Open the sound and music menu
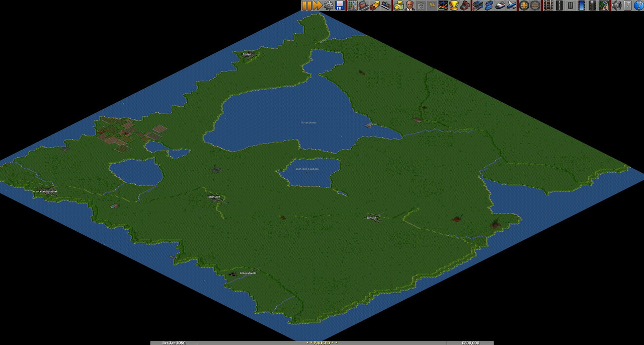This screenshot has width=644, height=345. 616,6
